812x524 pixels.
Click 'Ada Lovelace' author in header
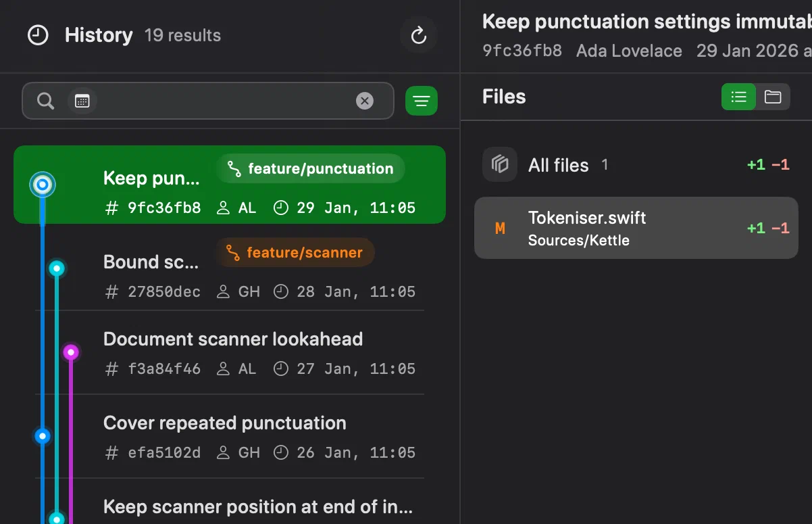point(629,51)
